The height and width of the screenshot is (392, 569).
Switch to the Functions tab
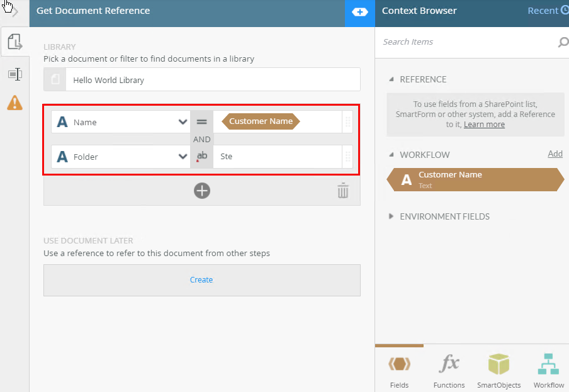449,371
